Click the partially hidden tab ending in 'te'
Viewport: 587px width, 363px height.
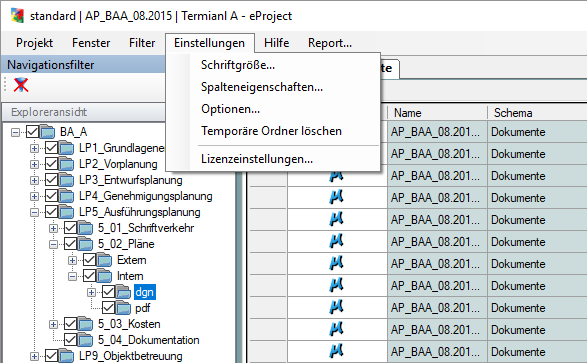pos(389,68)
